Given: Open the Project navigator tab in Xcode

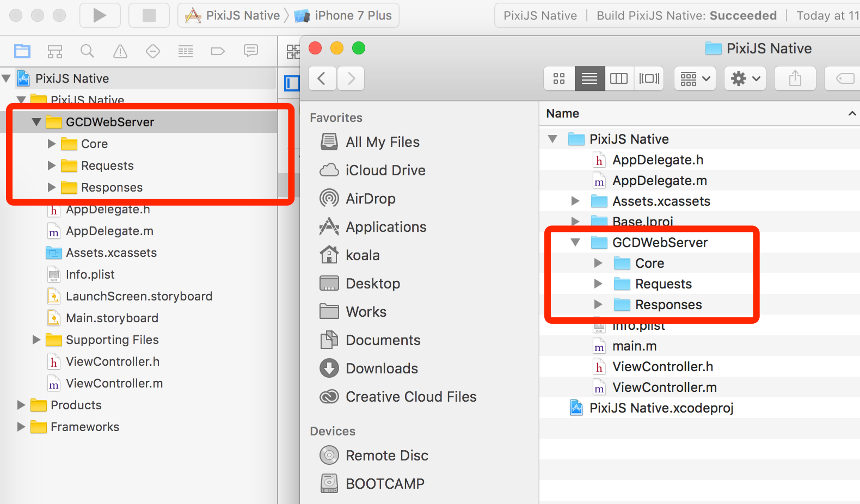Looking at the screenshot, I should point(22,52).
